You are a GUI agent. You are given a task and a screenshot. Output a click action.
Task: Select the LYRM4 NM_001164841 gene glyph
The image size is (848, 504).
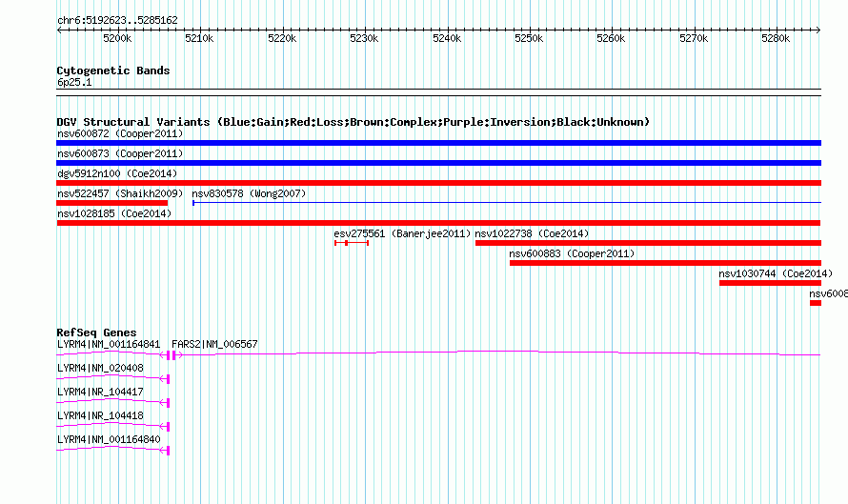(113, 354)
